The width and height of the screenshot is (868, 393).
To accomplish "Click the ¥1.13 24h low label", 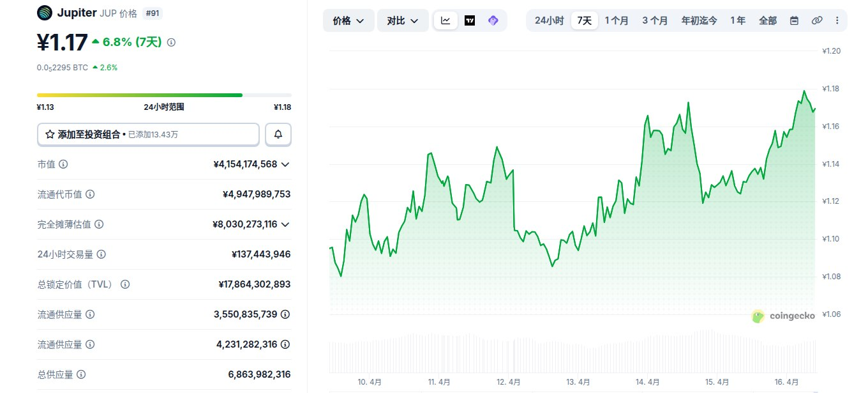I will [x=45, y=107].
